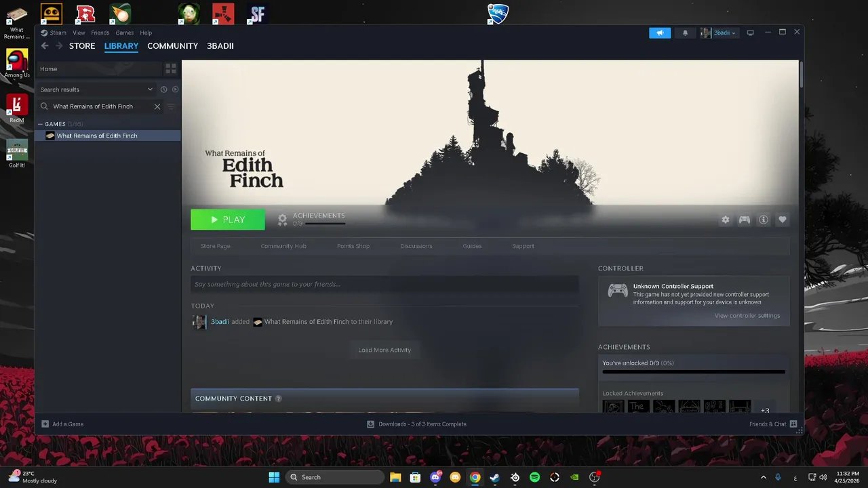Screen dimensions: 868x488
Task: Open the Points Shop link
Action: [353, 246]
